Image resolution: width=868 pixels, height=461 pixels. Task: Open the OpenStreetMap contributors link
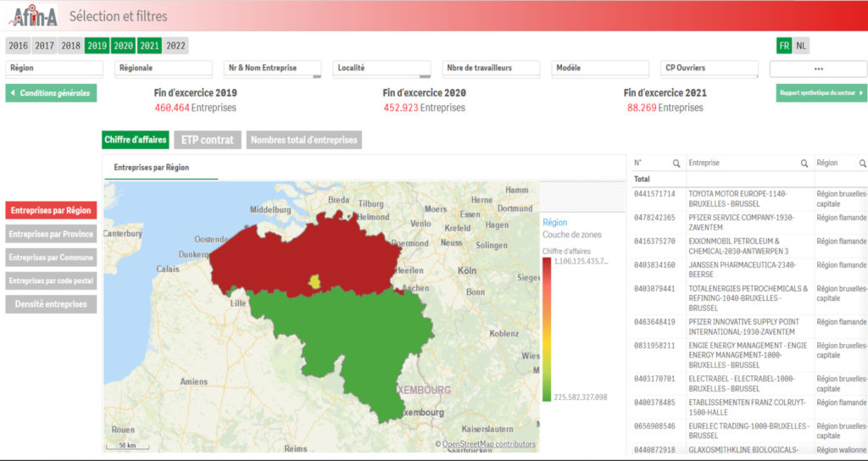(488, 444)
